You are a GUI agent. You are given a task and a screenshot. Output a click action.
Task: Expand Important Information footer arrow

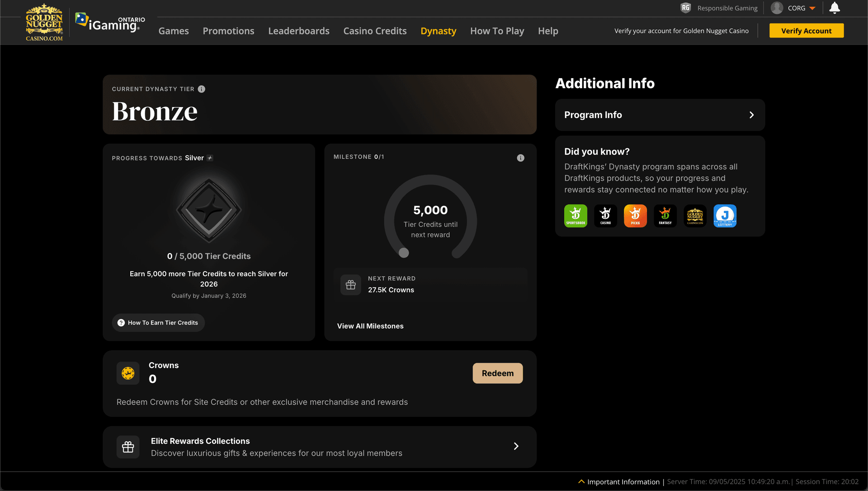[581, 482]
